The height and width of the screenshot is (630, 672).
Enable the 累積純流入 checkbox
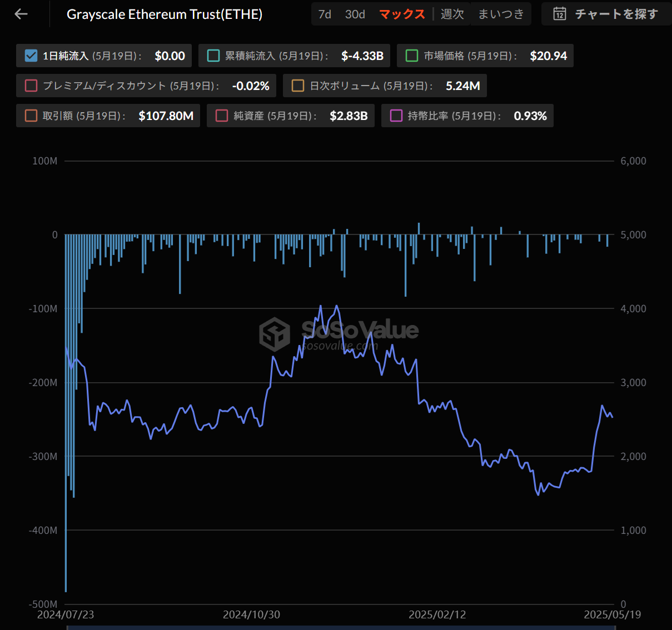[x=213, y=56]
